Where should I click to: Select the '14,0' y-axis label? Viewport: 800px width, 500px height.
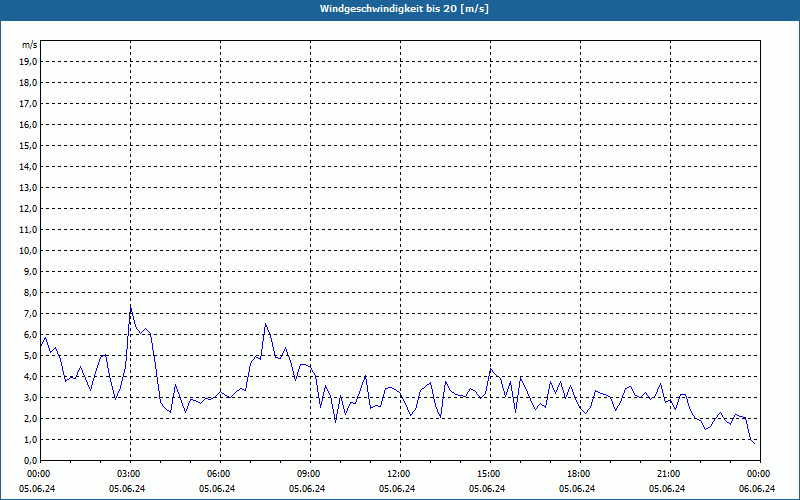tap(29, 167)
